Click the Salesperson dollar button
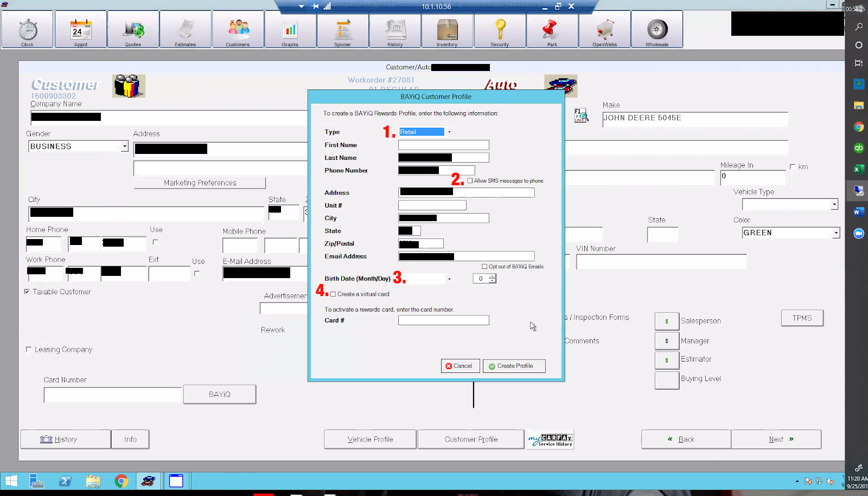This screenshot has height=496, width=868. (667, 321)
